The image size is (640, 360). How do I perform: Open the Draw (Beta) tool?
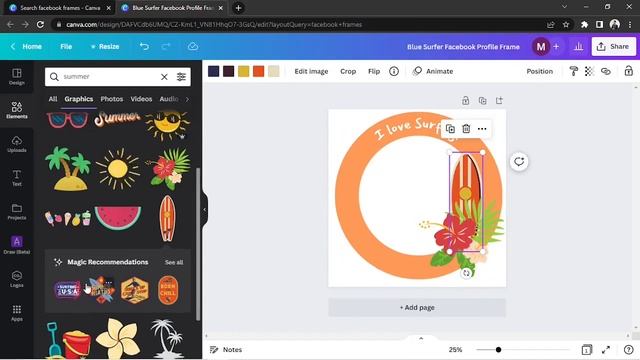pyautogui.click(x=17, y=245)
